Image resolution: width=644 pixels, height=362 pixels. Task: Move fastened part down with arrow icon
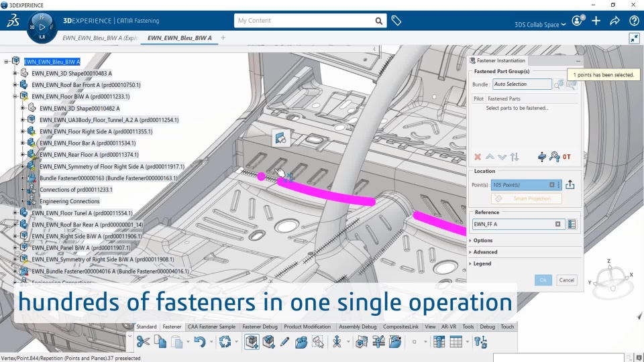pos(502,157)
